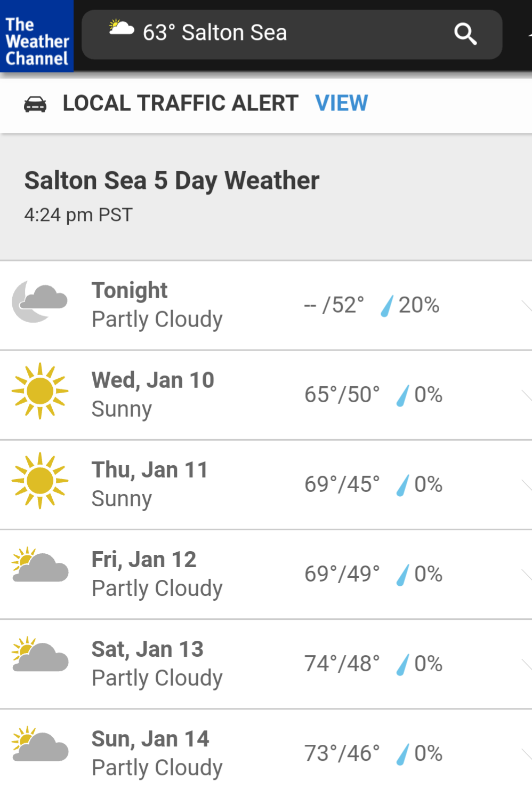
Task: Tap the search magnifier icon
Action: [x=465, y=34]
